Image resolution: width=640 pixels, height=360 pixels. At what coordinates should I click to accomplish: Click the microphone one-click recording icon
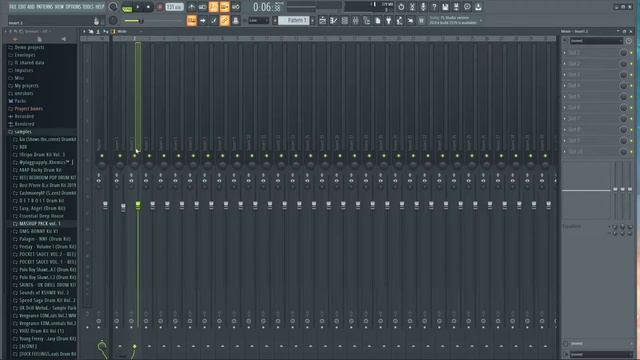coord(423,7)
